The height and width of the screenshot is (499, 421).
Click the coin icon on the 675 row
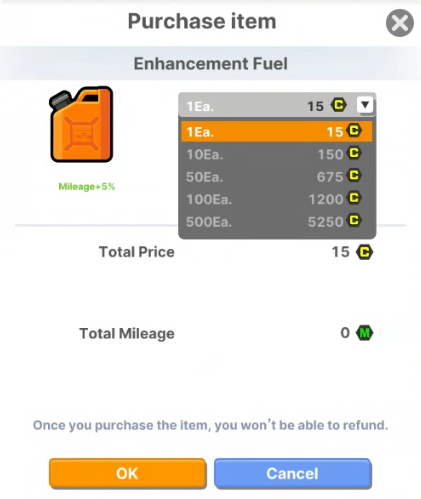coord(354,175)
